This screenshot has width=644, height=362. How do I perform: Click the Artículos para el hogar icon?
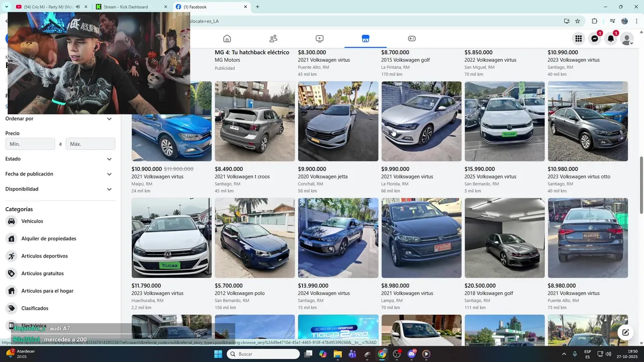click(11, 291)
